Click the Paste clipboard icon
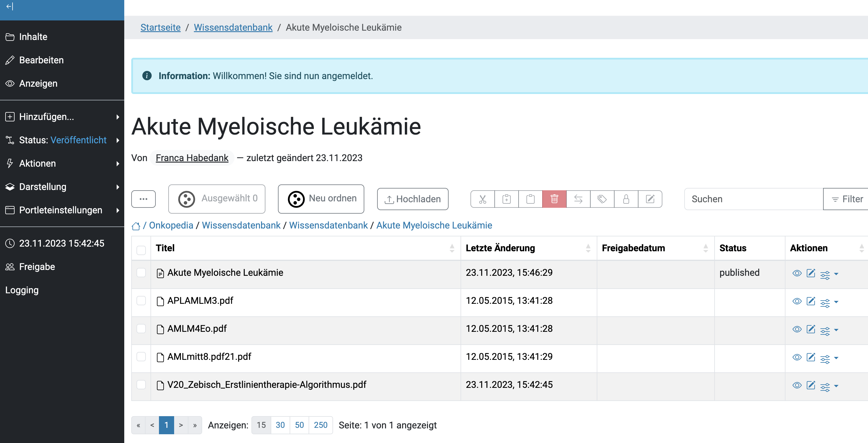The image size is (868, 443). (x=530, y=199)
